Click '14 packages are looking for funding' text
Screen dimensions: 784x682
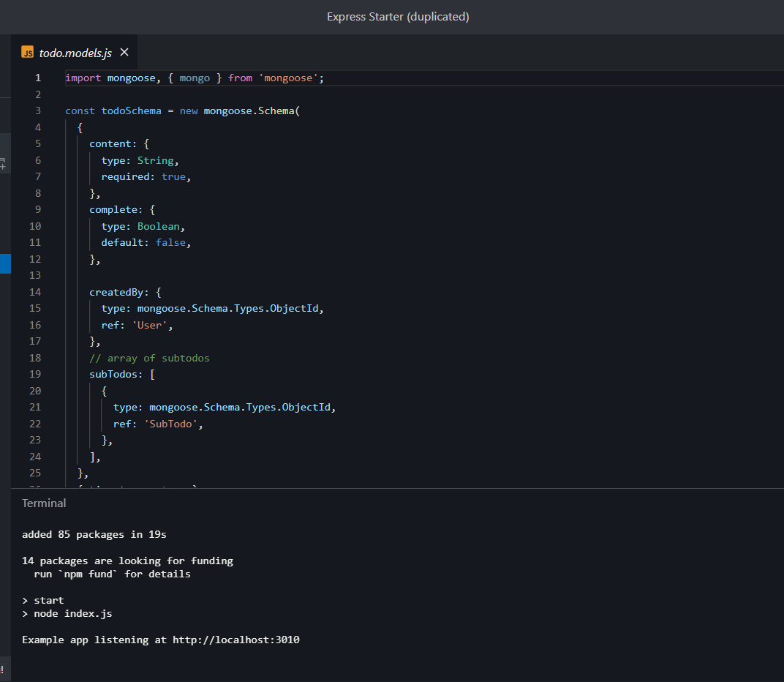(127, 561)
